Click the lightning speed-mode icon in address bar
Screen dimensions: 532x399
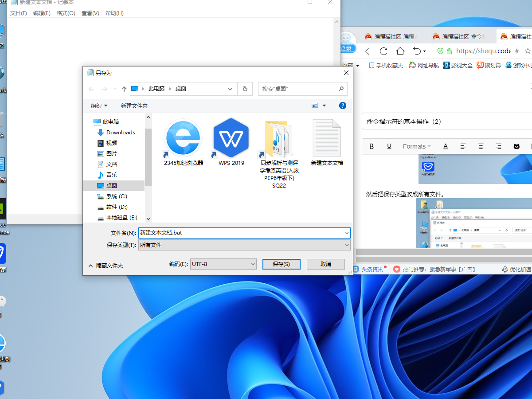coord(517,51)
